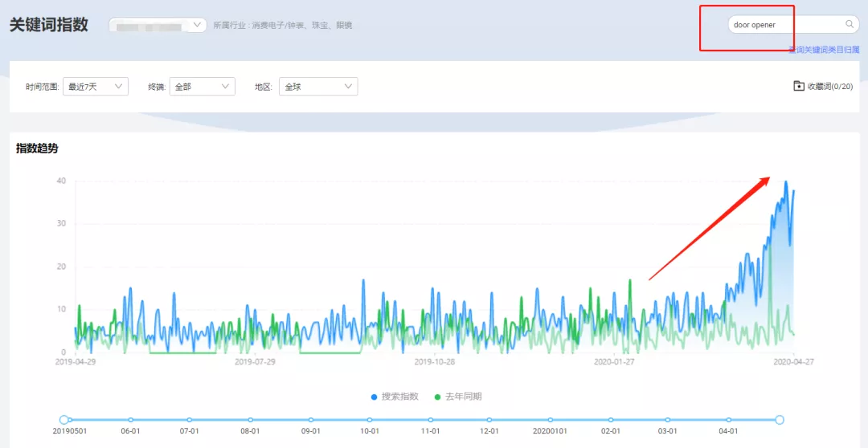Click the 10-01 timeline marker
This screenshot has height=448, width=868.
[370, 420]
